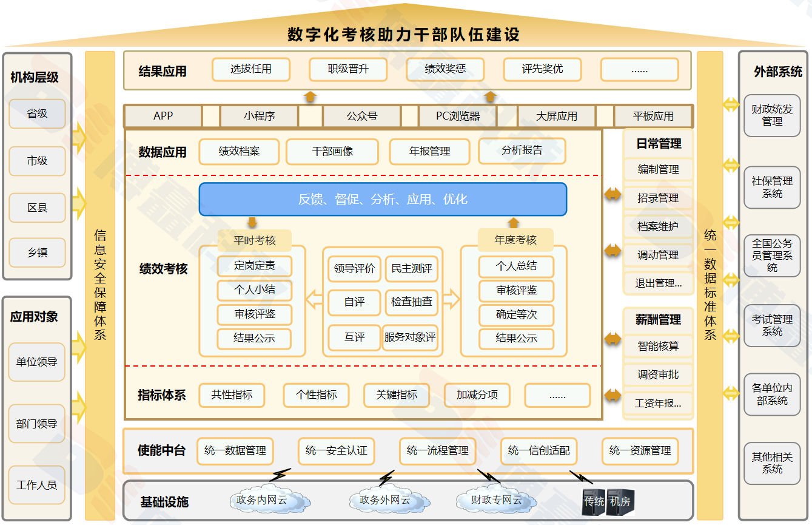812x525 pixels.
Task: Click the 传统机房 server icon
Action: click(x=606, y=501)
